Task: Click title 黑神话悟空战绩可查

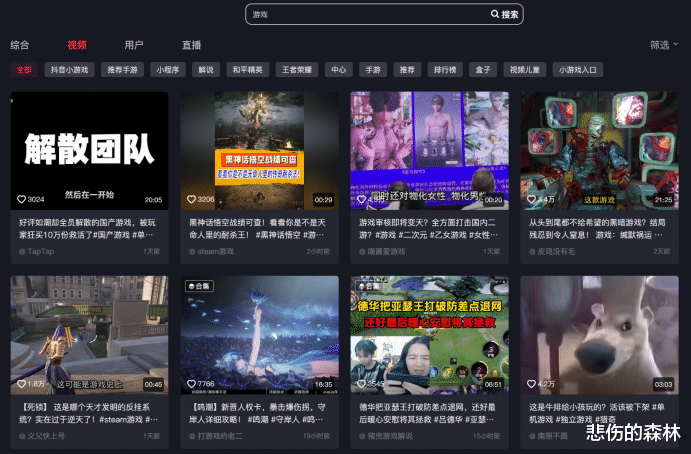Action: (257, 229)
